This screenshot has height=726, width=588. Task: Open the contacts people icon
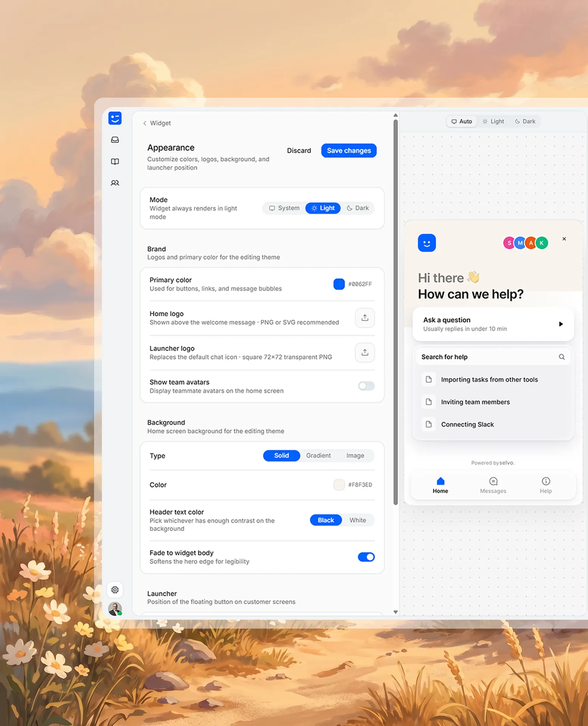[115, 183]
